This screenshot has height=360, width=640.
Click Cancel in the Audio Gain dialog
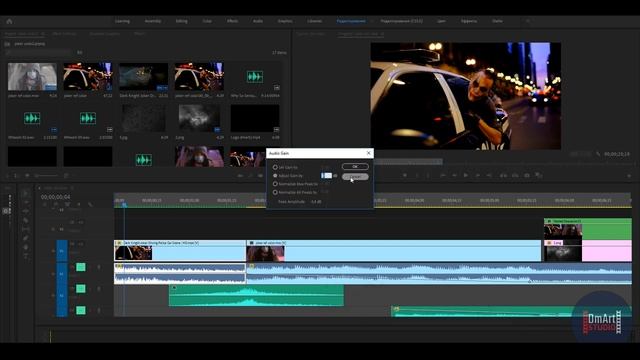[x=355, y=177]
